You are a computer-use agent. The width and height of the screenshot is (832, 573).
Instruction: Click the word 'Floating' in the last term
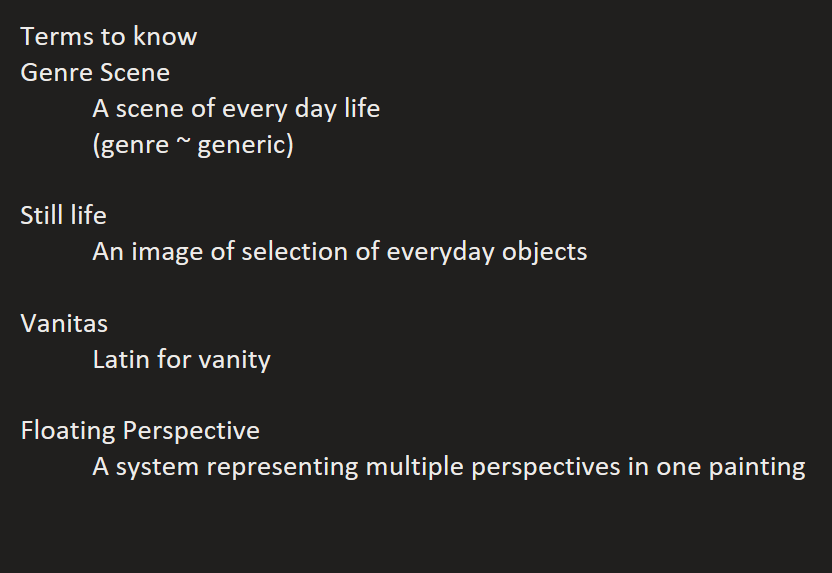tap(67, 431)
